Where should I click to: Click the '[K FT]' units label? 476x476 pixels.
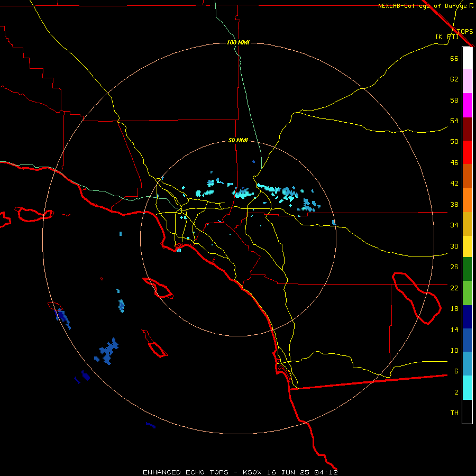[447, 36]
